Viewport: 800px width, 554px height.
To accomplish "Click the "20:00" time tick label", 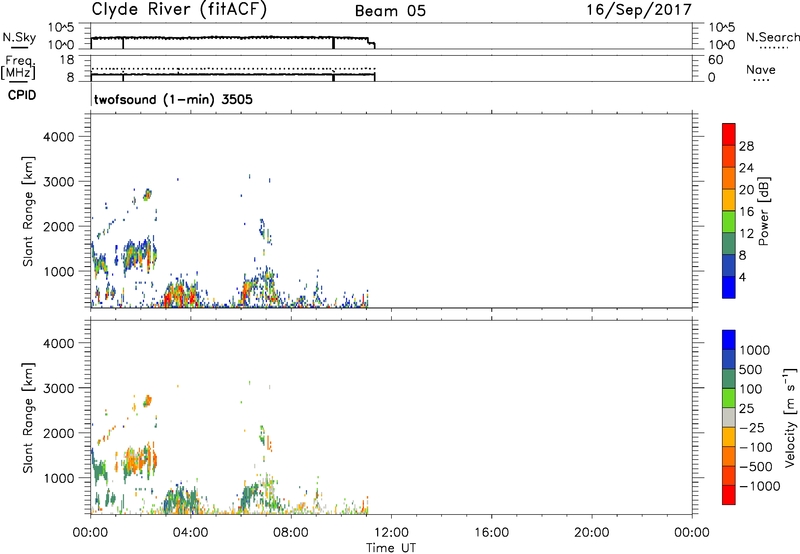I will tap(591, 533).
